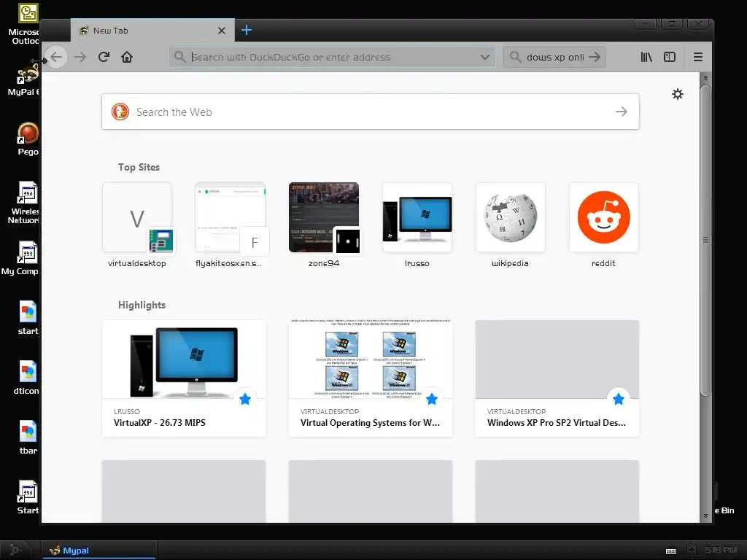The height and width of the screenshot is (560, 747).
Task: Click the Search the Web field
Action: click(x=370, y=112)
